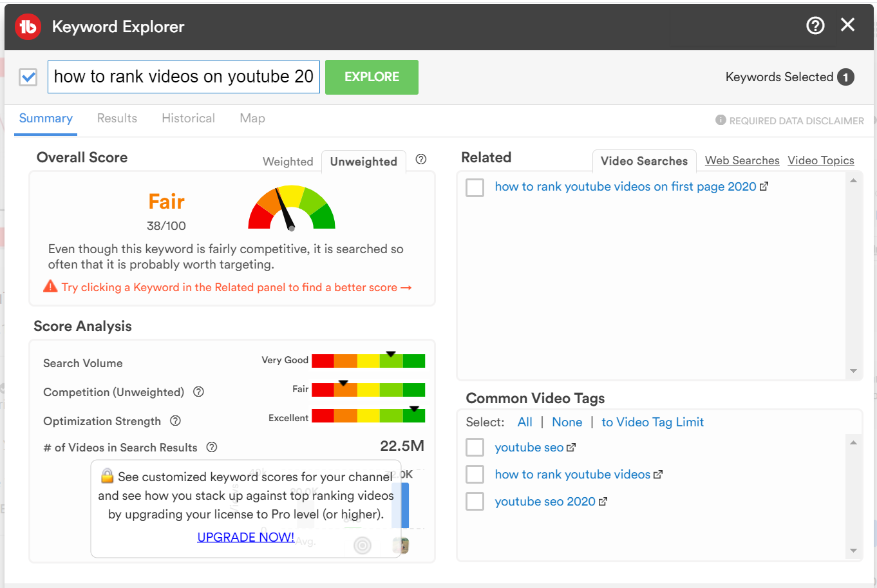This screenshot has height=588, width=877.
Task: Click the Optimization Strength score bar
Action: (x=368, y=415)
